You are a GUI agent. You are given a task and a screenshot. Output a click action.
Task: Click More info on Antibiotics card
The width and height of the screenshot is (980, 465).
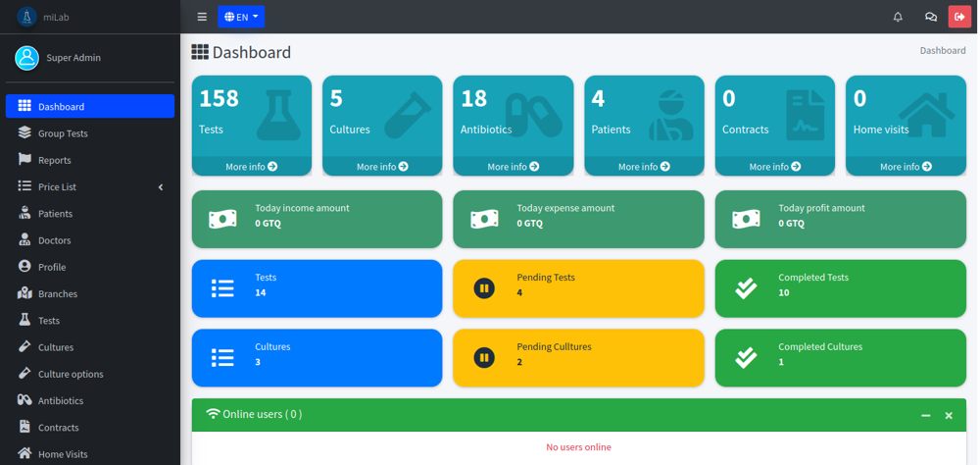(x=513, y=167)
